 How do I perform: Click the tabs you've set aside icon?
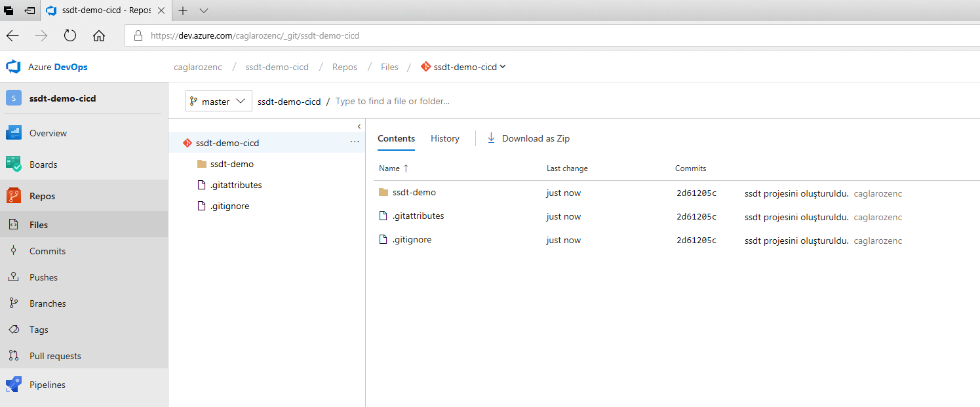coord(9,10)
